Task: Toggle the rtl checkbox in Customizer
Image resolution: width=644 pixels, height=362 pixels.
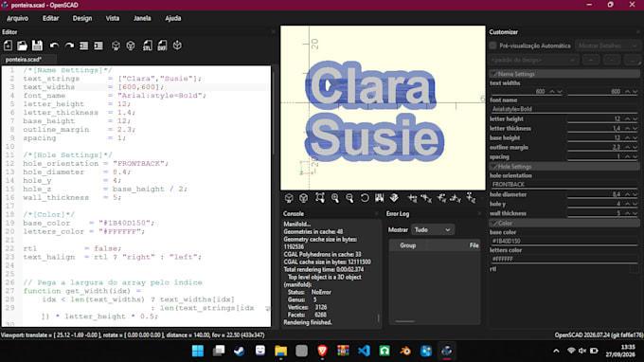Action: pyautogui.click(x=634, y=269)
